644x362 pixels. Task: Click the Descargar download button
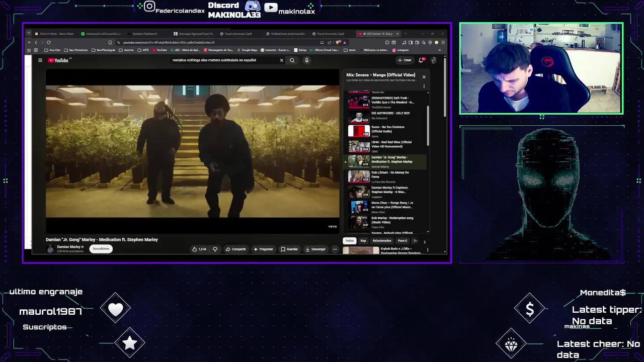(315, 249)
